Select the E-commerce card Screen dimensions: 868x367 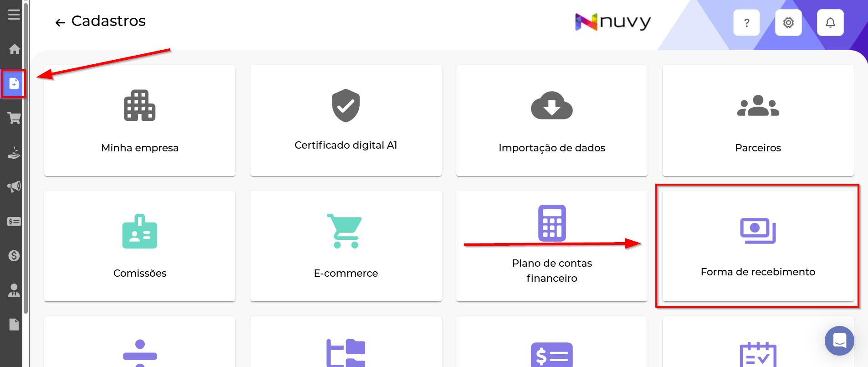pos(346,246)
